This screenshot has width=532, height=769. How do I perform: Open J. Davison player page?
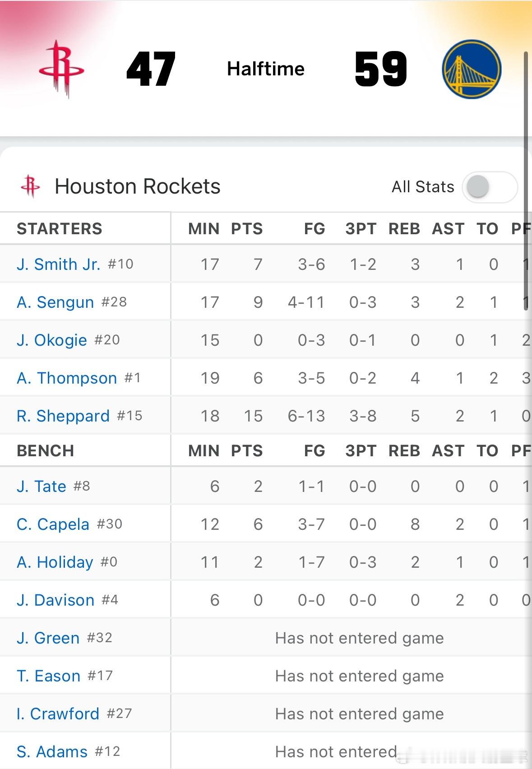pos(55,600)
